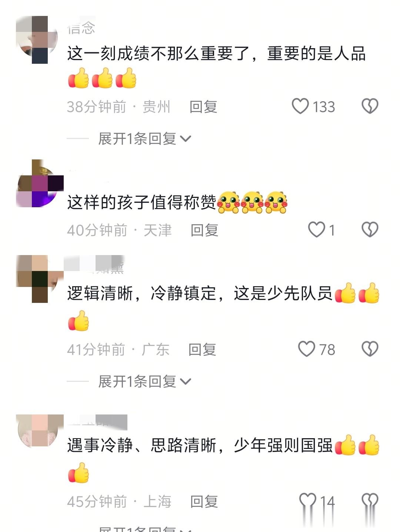Open the username 信念 profile link
Image resolution: width=400 pixels, height=532 pixels.
coord(81,27)
